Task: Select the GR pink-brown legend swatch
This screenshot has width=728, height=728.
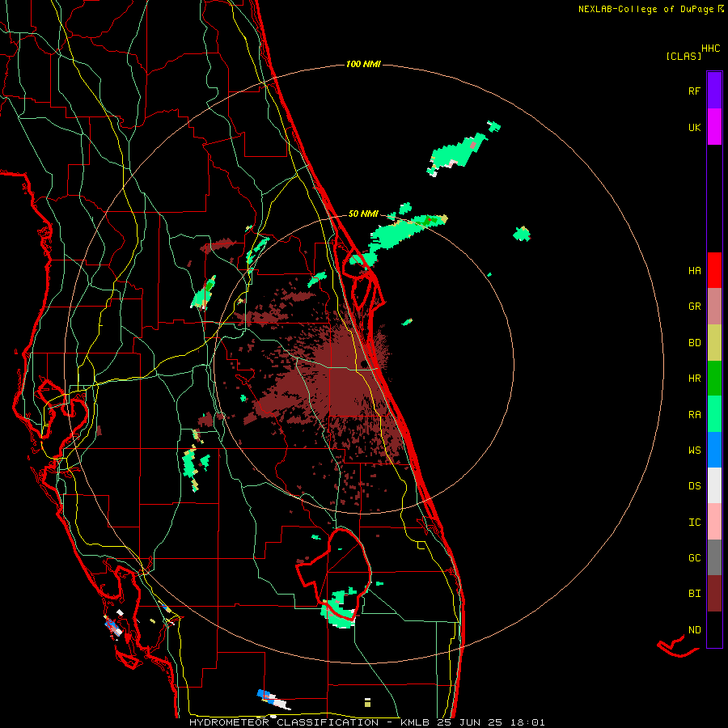Action: (x=714, y=306)
